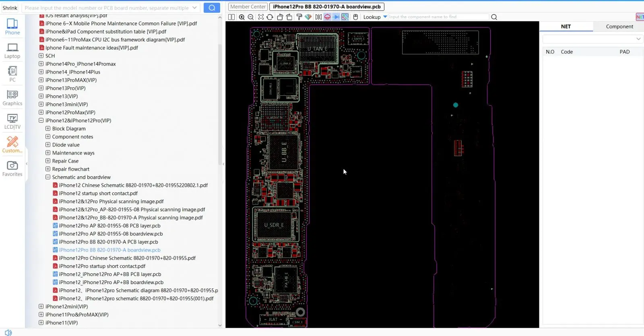Image resolution: width=644 pixels, height=336 pixels.
Task: Click the U_TAN_E chip on the board
Action: point(318,48)
